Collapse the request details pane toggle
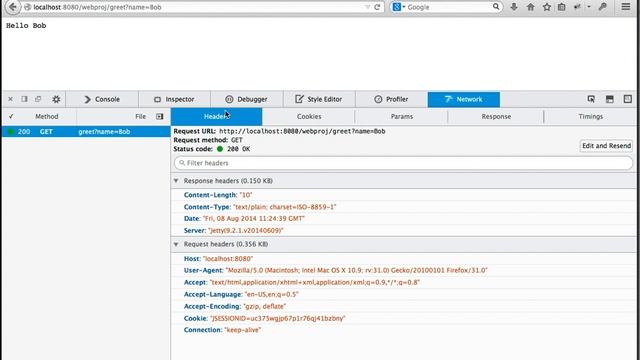Viewport: 640px width, 360px height. click(x=160, y=116)
